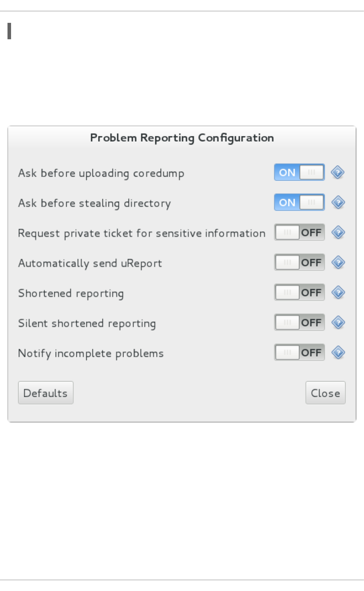The width and height of the screenshot is (364, 591).
Task: Click the Automatically send uReport label
Action: pos(90,263)
